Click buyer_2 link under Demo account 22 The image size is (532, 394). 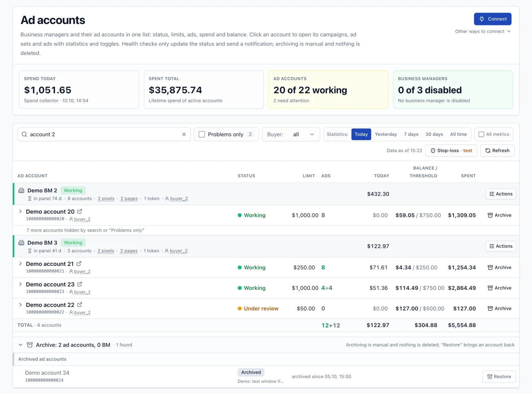pos(82,312)
